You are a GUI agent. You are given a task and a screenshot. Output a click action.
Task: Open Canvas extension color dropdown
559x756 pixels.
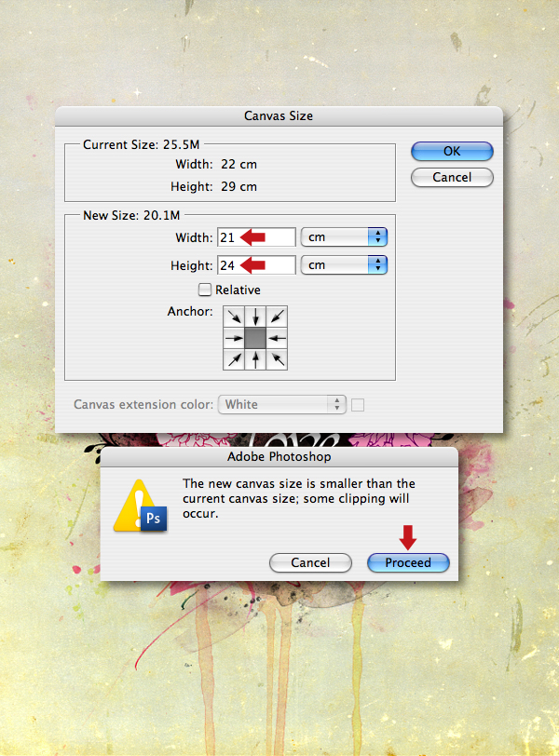282,404
